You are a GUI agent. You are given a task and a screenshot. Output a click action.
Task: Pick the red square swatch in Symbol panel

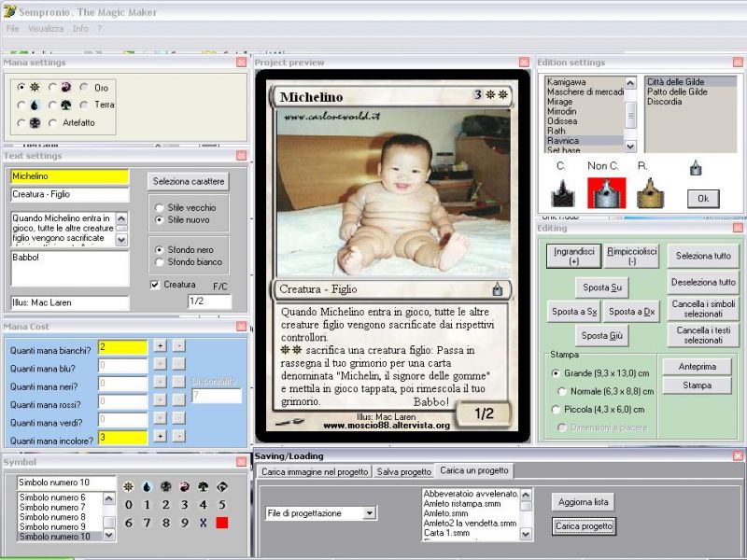pos(222,523)
